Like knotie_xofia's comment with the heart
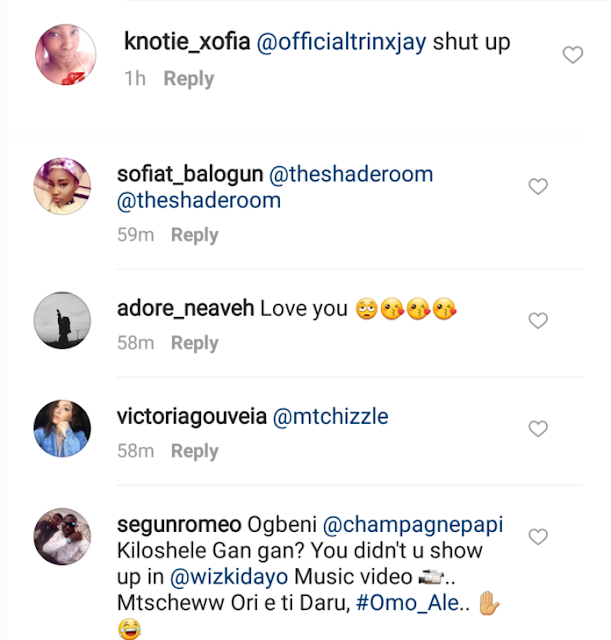The image size is (611, 640). click(572, 56)
